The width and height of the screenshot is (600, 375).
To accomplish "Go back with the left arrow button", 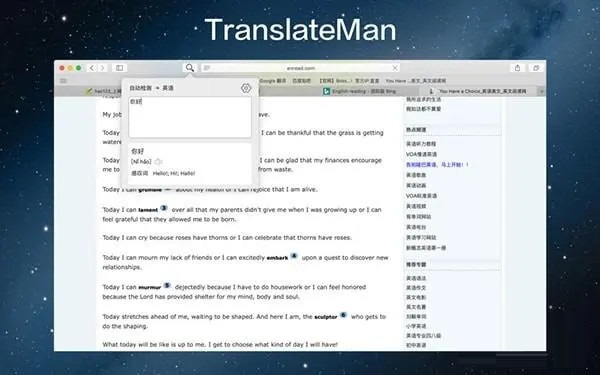I will click(92, 68).
